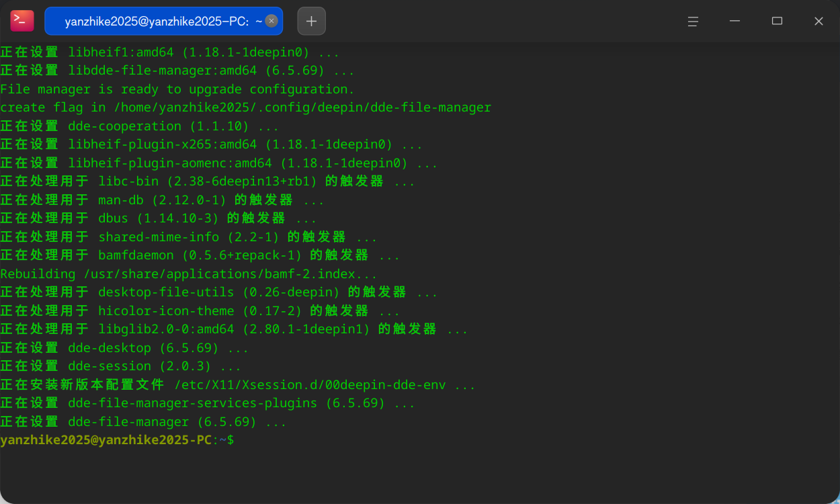Select the dde-file-manager-services-plugins (6.5.69) line
This screenshot has height=504, width=840.
(208, 403)
